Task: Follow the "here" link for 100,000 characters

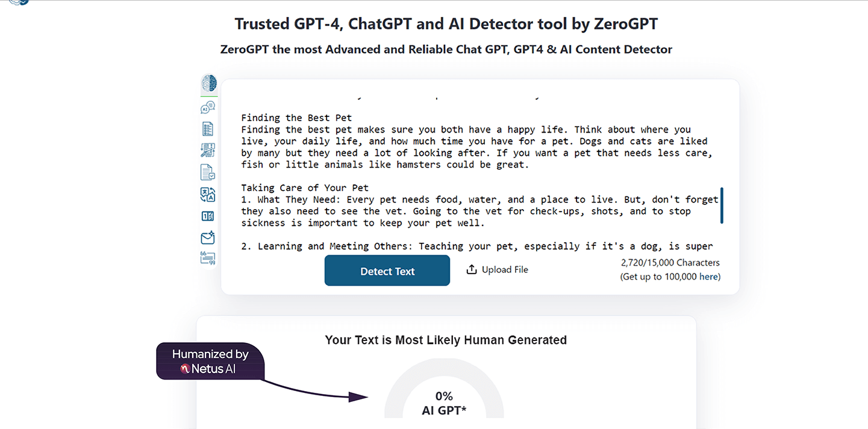Action: click(x=709, y=277)
